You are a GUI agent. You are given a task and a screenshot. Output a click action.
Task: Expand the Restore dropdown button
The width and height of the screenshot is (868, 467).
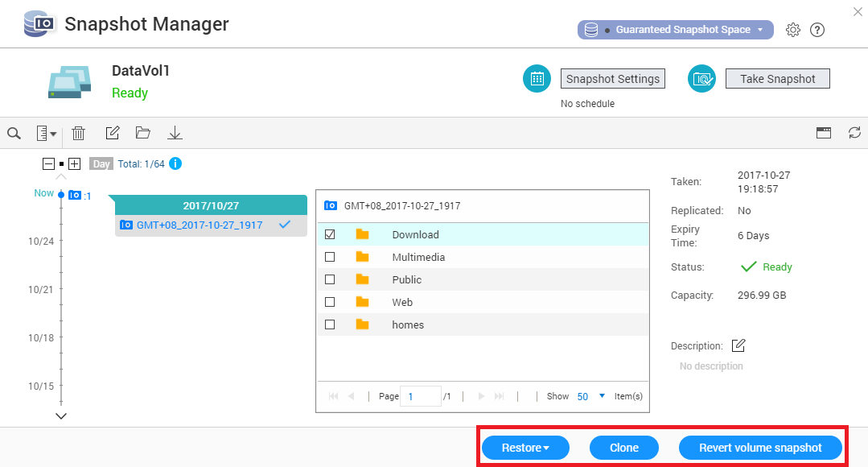pyautogui.click(x=525, y=448)
